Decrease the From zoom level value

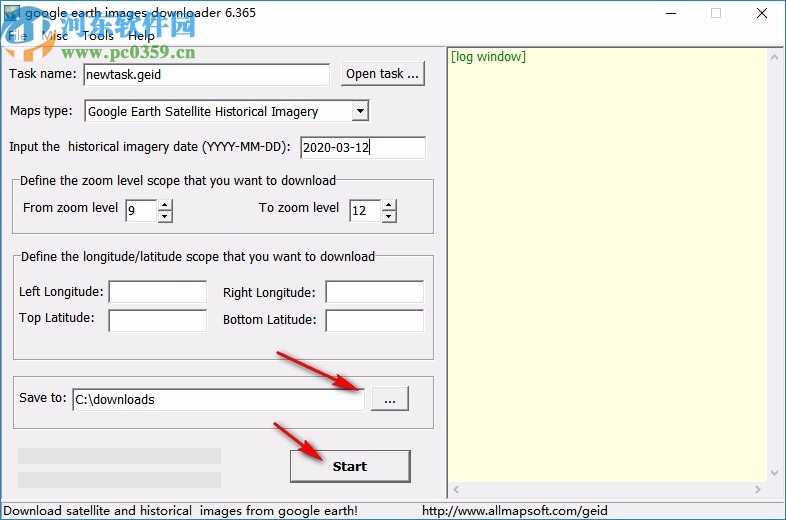point(165,216)
